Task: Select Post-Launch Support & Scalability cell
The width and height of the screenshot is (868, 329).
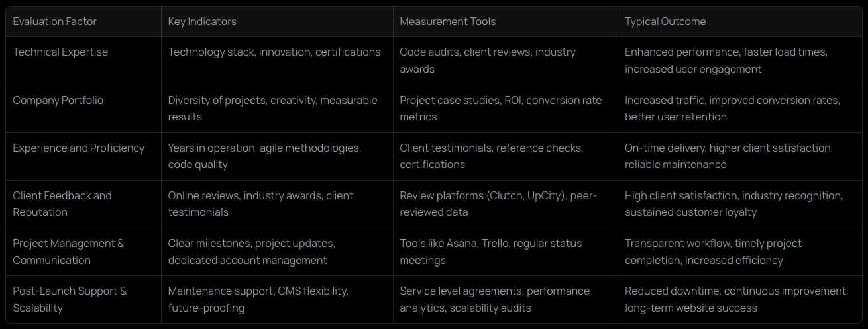Action: point(83,299)
